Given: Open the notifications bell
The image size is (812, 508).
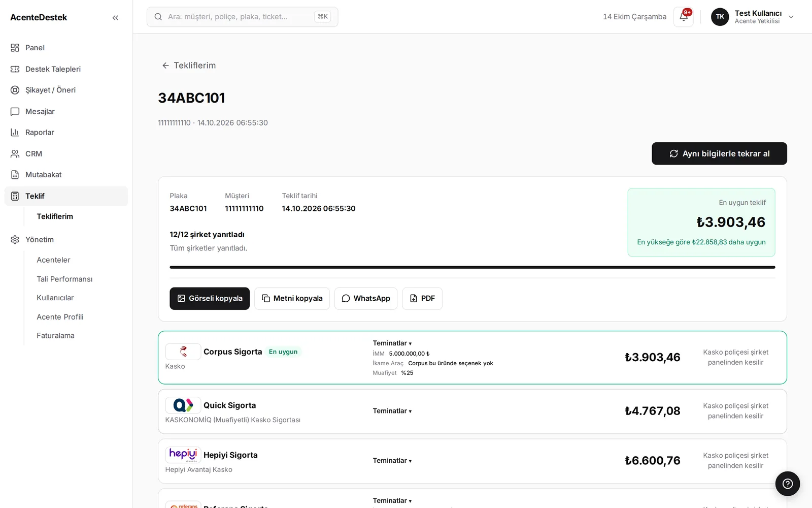Looking at the screenshot, I should pyautogui.click(x=684, y=17).
